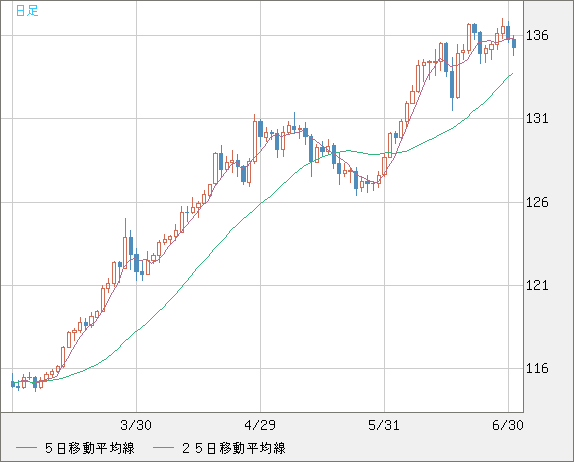The image size is (574, 462).
Task: Click the 5/31 date label
Action: pyautogui.click(x=384, y=425)
